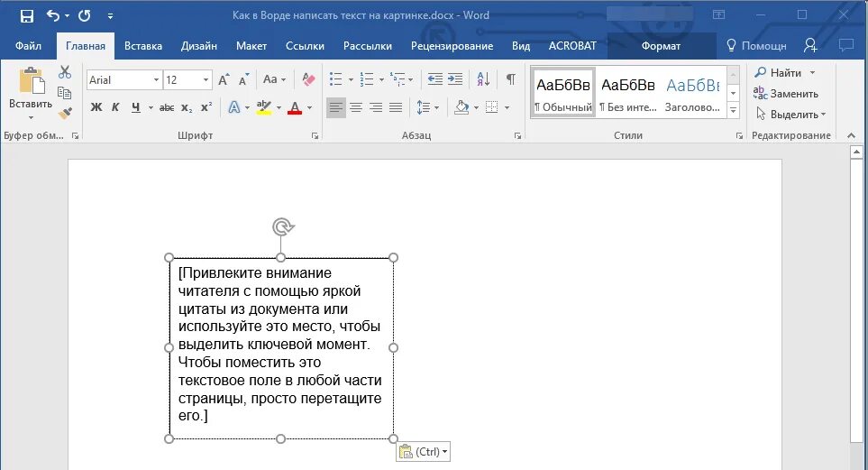Apply the Обычный style

click(x=563, y=92)
